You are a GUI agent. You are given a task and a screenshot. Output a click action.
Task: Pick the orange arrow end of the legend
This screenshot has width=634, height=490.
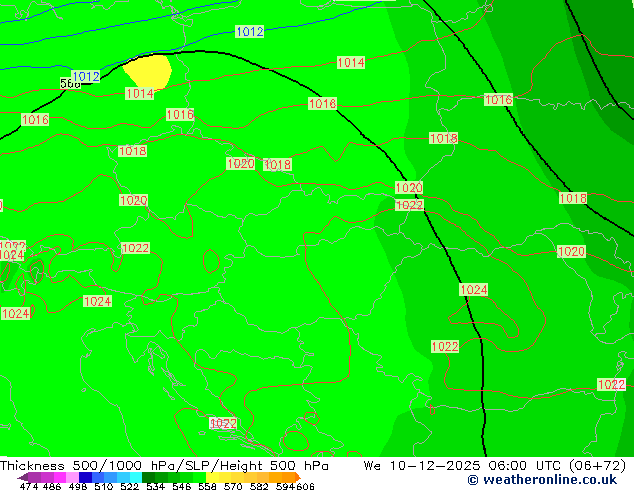tap(298, 477)
